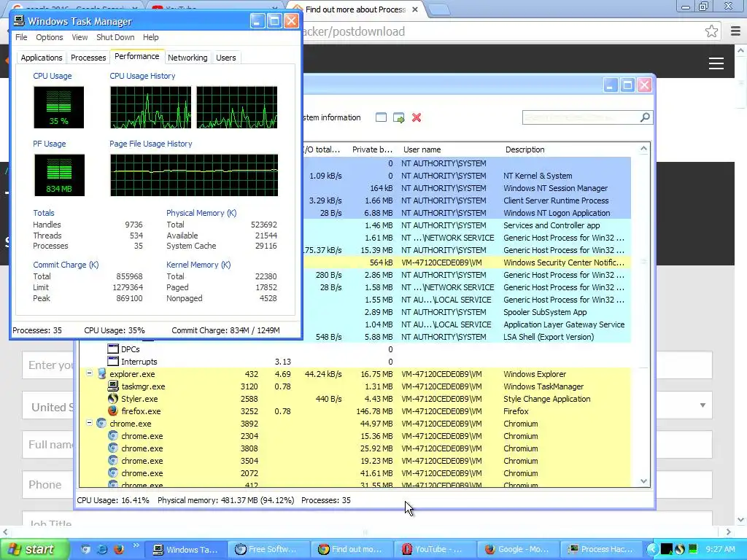Screen dimensions: 747x560
Task: Open Task Manager View menu
Action: pos(80,37)
